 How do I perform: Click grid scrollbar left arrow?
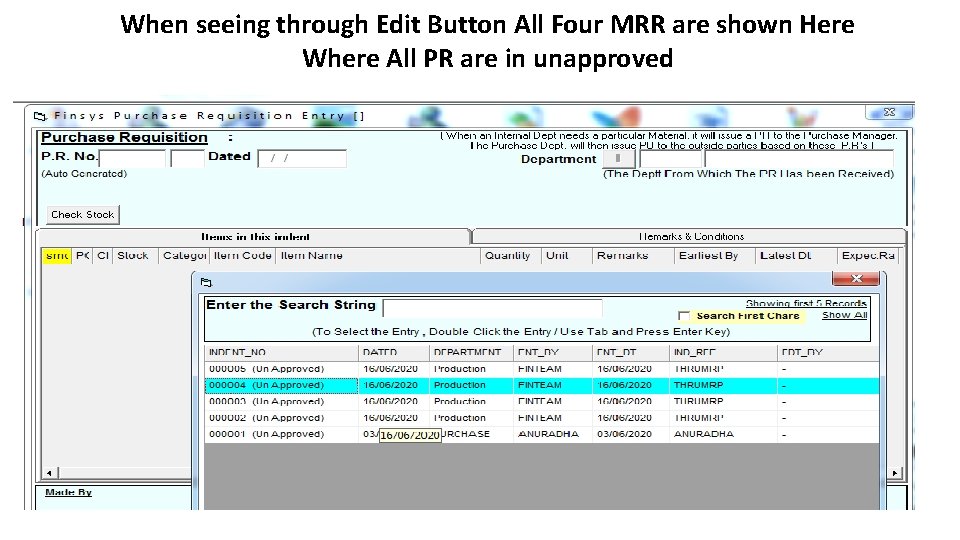[49, 473]
